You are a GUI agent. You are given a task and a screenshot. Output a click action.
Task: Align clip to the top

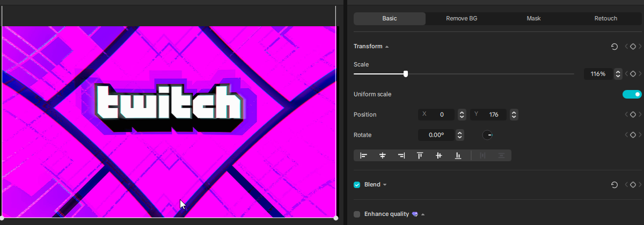pyautogui.click(x=420, y=155)
